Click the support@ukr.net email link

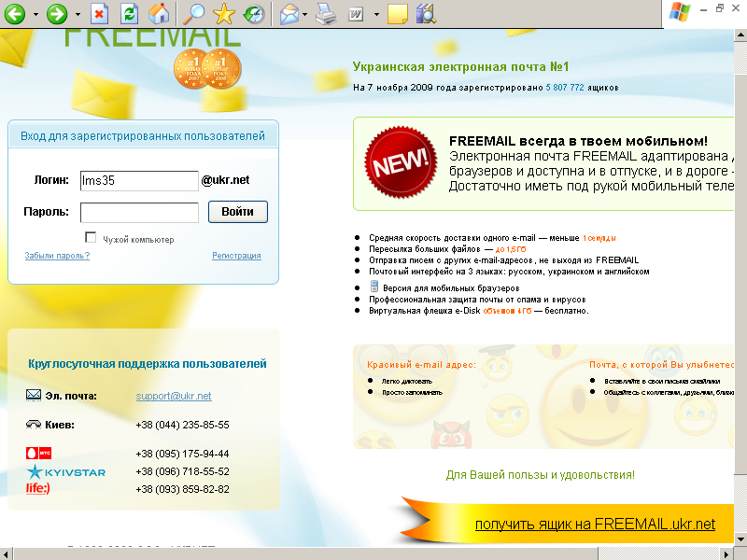click(174, 396)
